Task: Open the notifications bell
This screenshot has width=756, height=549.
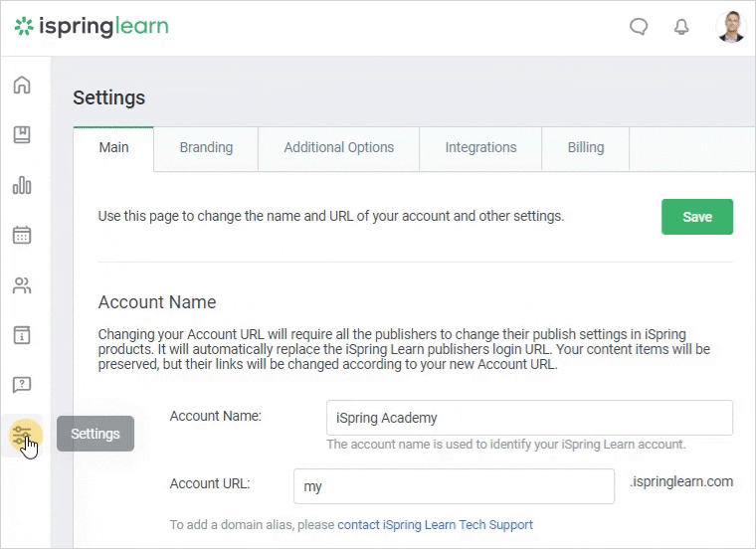Action: [x=681, y=27]
